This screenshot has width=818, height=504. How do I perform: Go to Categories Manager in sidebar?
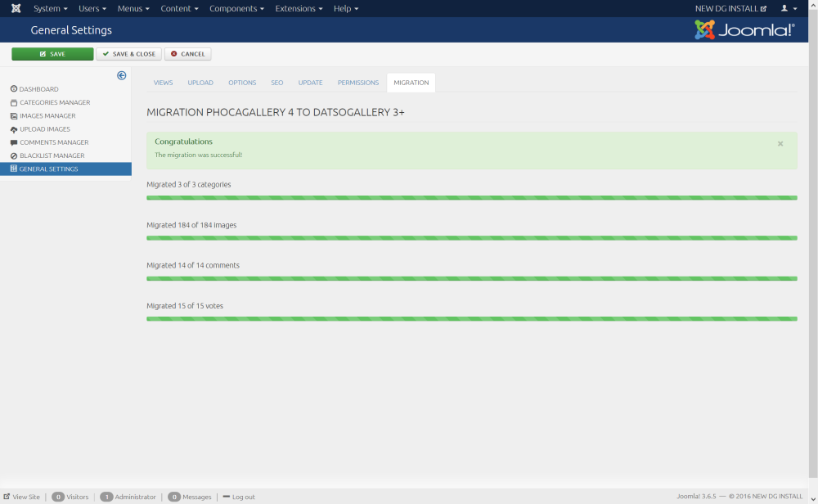click(x=54, y=102)
